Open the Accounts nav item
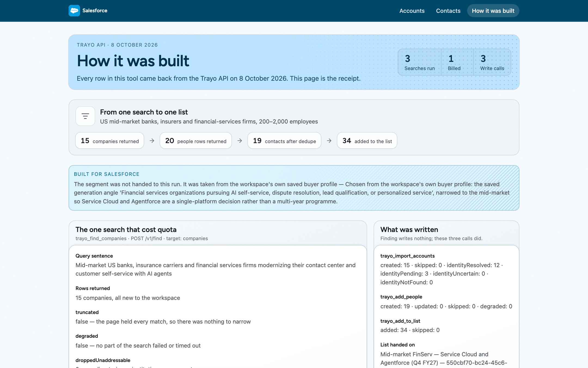 (x=412, y=11)
